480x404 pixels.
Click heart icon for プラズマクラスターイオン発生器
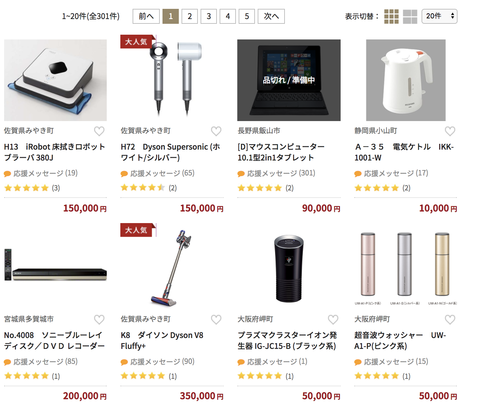pos(333,319)
